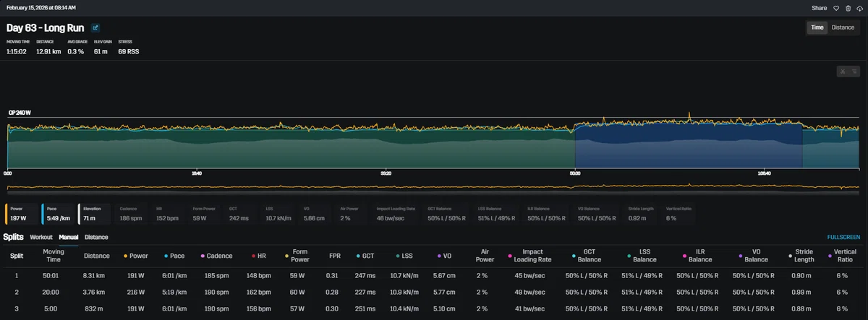Toggle the Pace metric chip
Viewport: 868px width, 320px height.
pos(58,213)
